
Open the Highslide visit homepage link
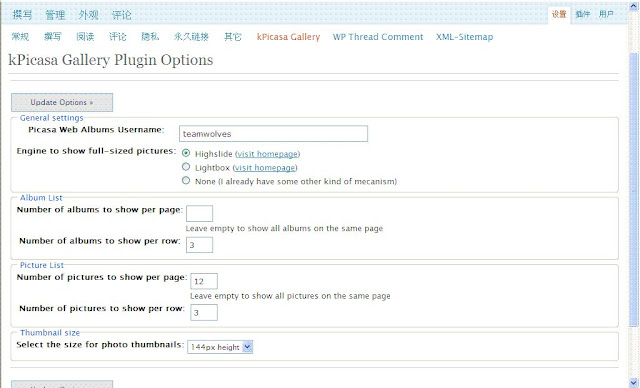pos(267,154)
